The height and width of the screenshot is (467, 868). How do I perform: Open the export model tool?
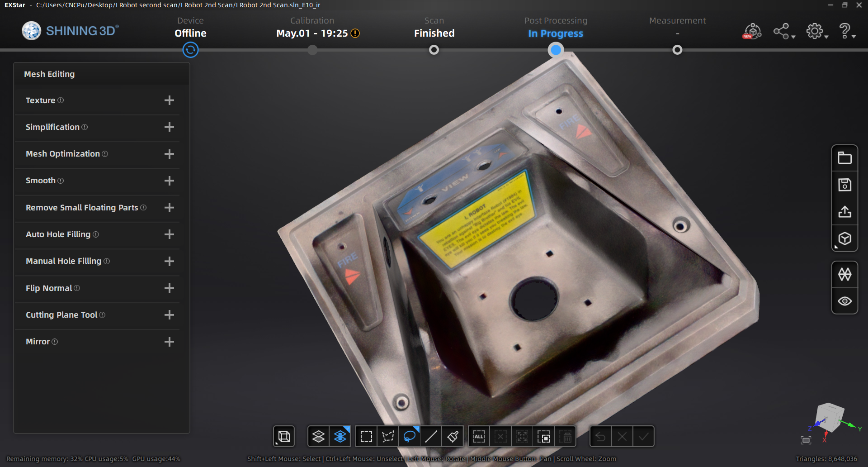[x=844, y=211]
